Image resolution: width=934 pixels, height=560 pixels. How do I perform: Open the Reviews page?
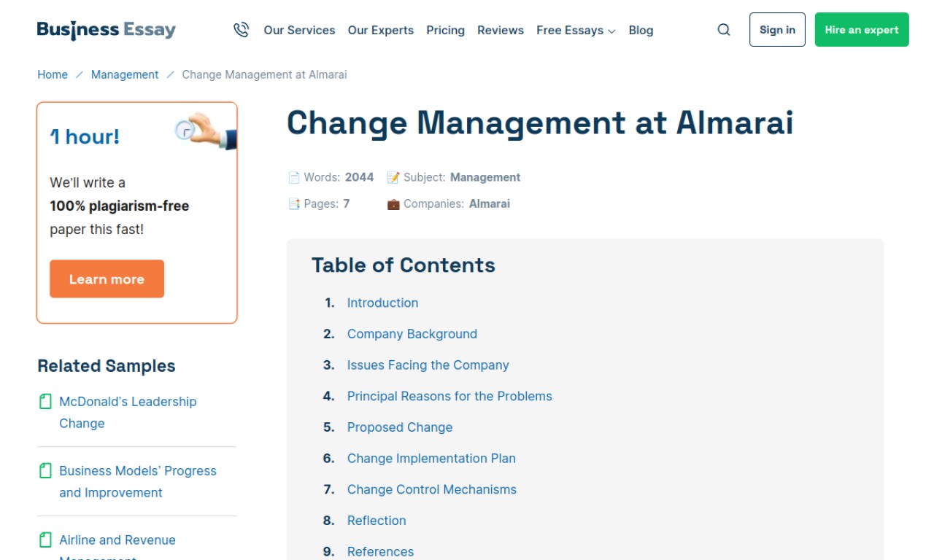pos(501,30)
